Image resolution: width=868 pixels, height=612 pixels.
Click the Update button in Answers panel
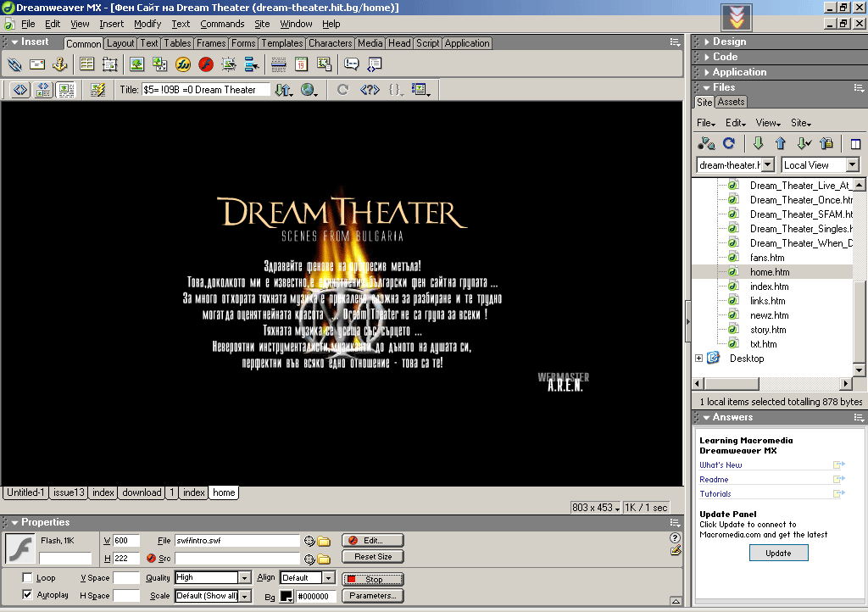[778, 553]
